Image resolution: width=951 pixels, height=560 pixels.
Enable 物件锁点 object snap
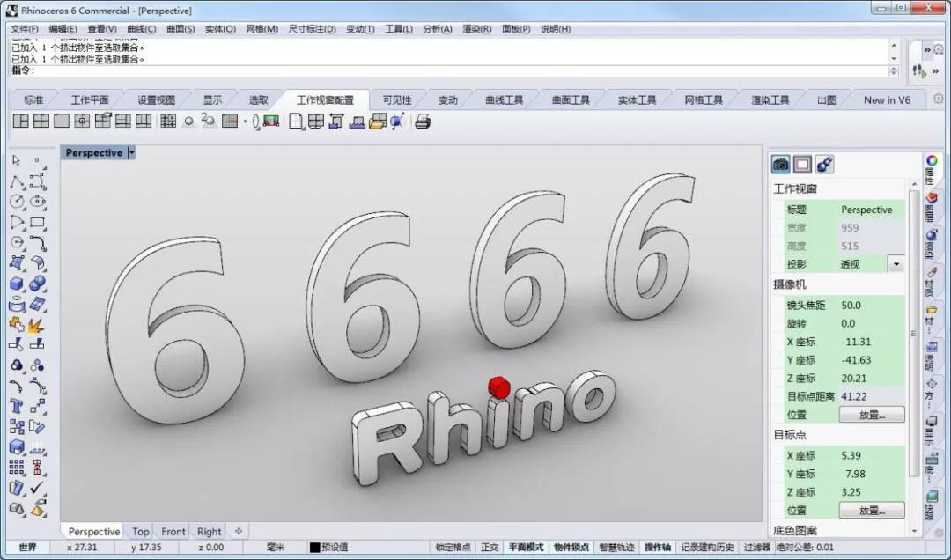coord(571,548)
